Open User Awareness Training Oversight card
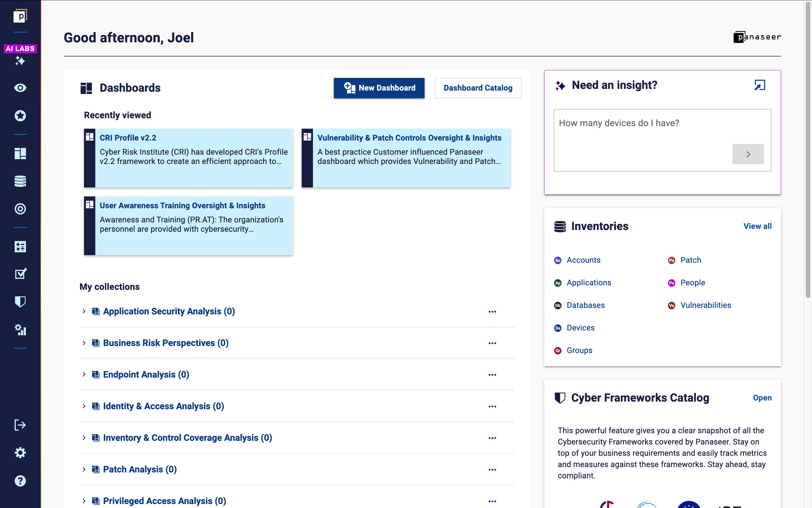 188,226
